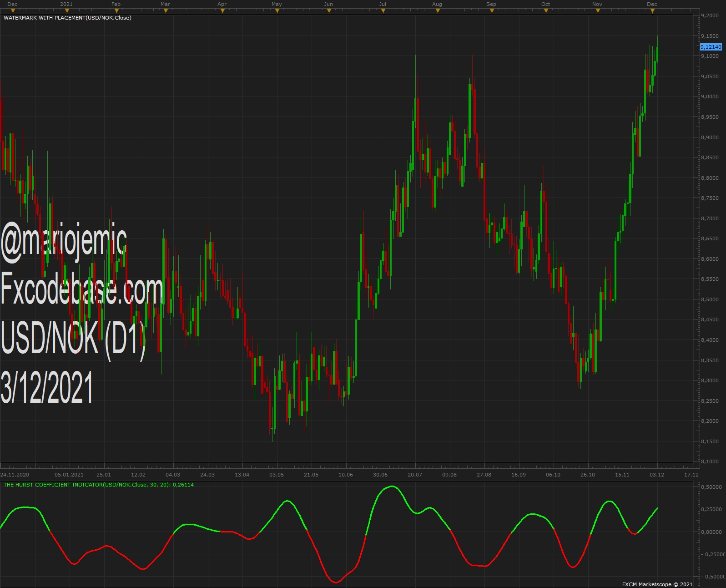Click the Nov month marker triangle

(598, 11)
